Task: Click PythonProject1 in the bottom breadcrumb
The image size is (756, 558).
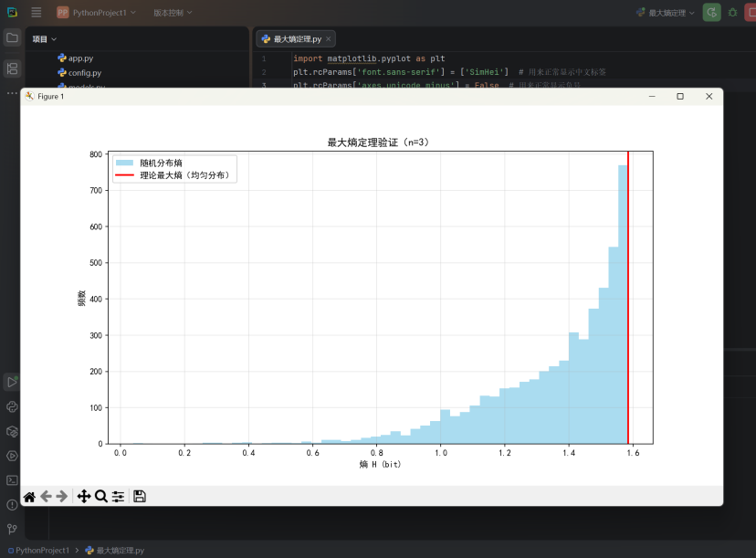Action: (38, 551)
